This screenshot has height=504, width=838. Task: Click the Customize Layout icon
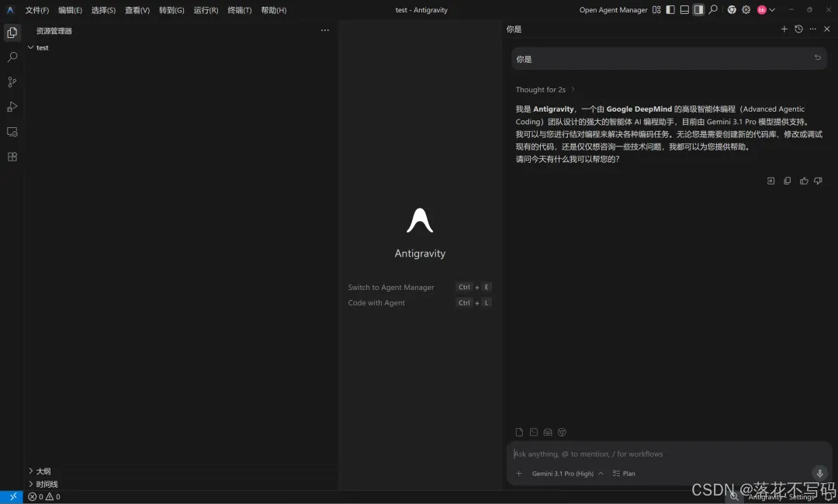click(656, 9)
